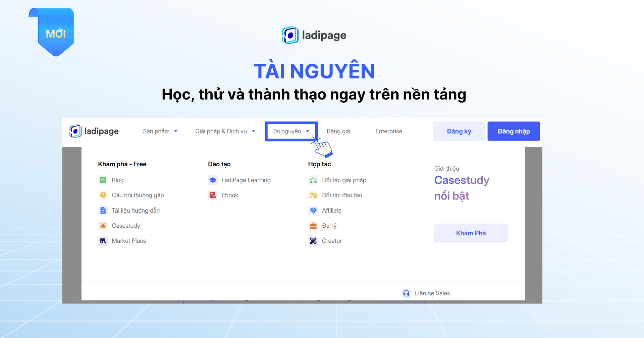Expand the Giải pháp & Dịch vụ dropdown arrow
Screen dimensions: 644x338
pyautogui.click(x=253, y=131)
